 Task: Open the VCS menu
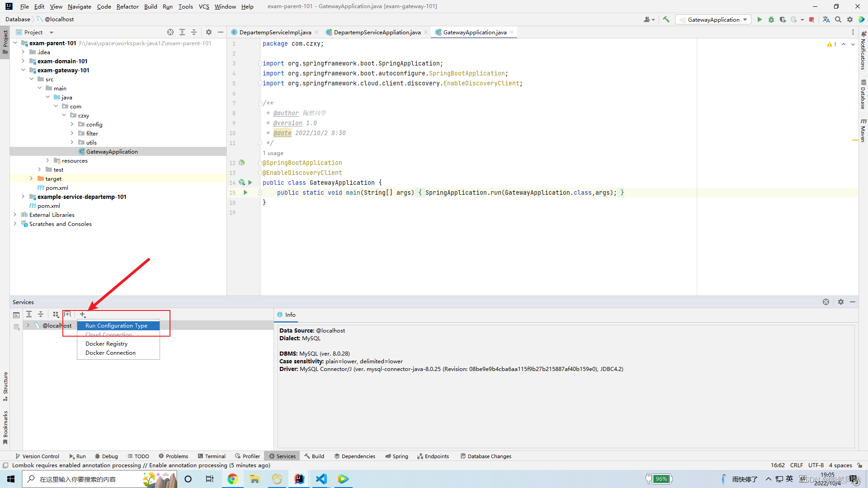point(203,6)
